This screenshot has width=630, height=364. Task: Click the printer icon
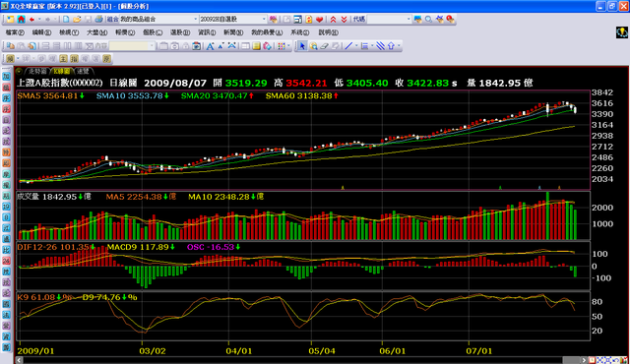[x=98, y=19]
